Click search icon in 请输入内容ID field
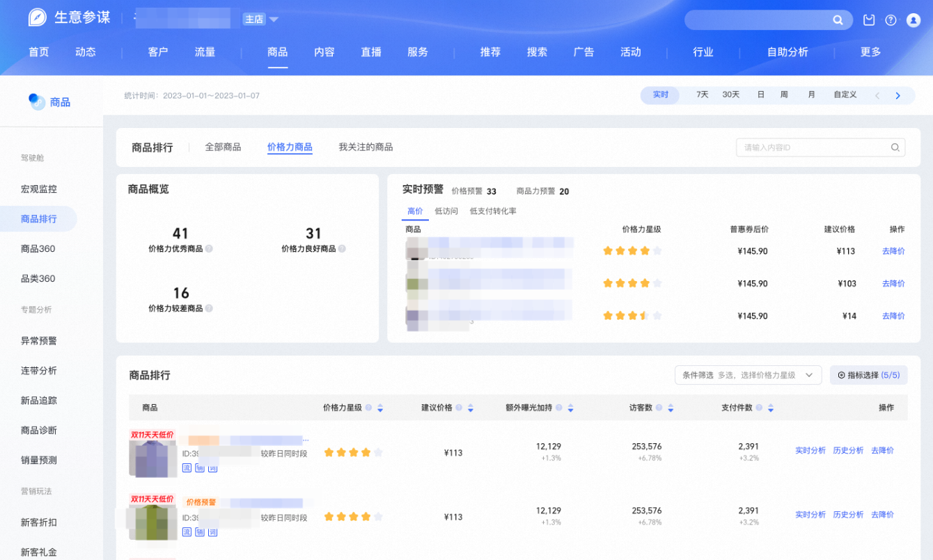 point(895,147)
